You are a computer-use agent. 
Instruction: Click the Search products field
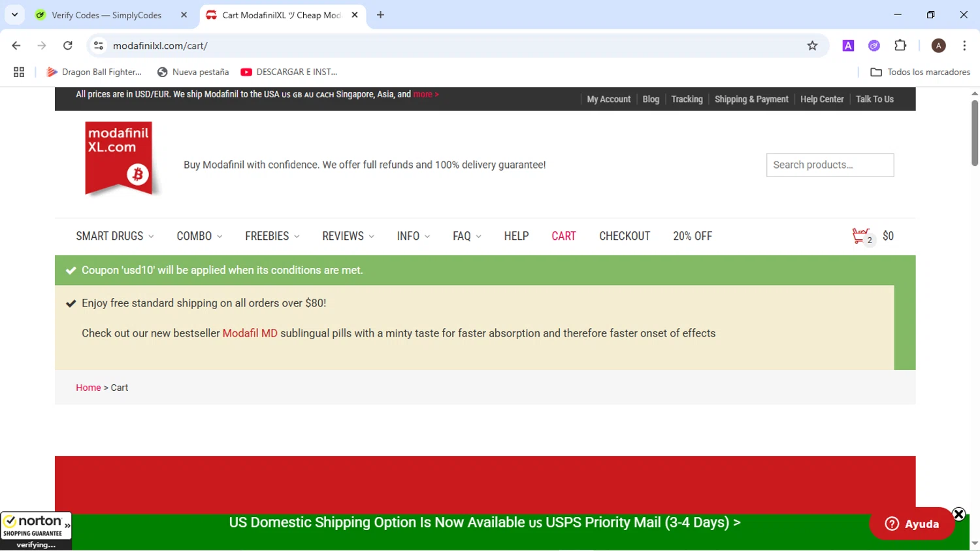(830, 165)
